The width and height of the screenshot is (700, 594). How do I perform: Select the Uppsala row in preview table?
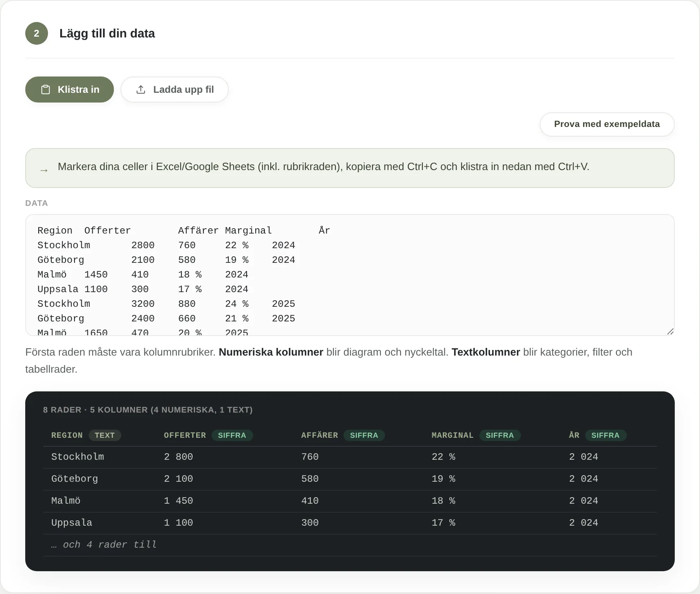[350, 523]
